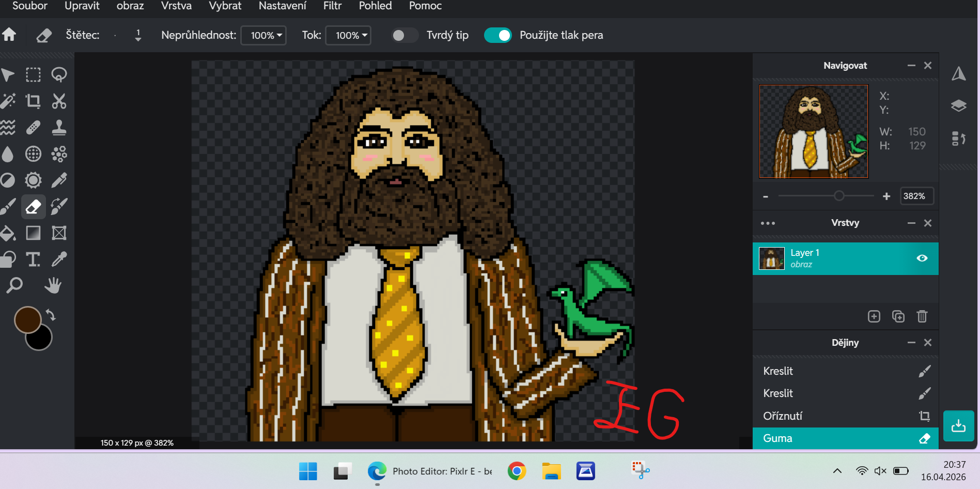Select the Hand pan tool
This screenshot has width=980, height=489.
click(x=53, y=285)
